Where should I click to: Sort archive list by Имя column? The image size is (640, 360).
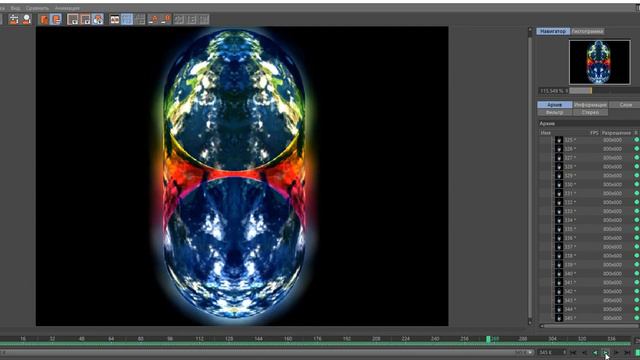coord(546,133)
